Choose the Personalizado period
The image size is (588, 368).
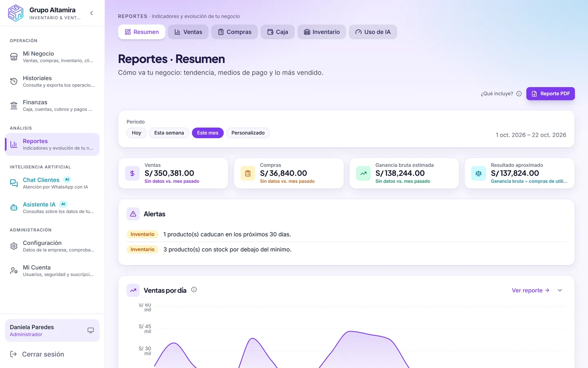point(248,133)
